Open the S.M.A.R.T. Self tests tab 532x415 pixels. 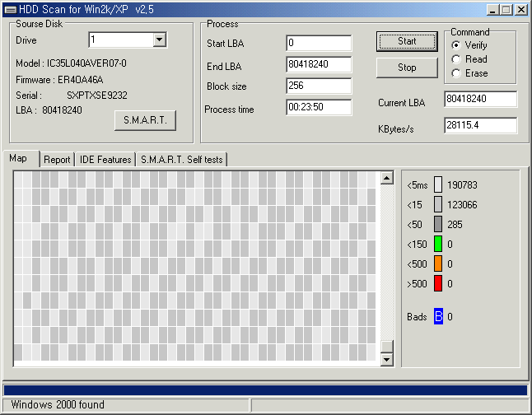click(x=181, y=160)
